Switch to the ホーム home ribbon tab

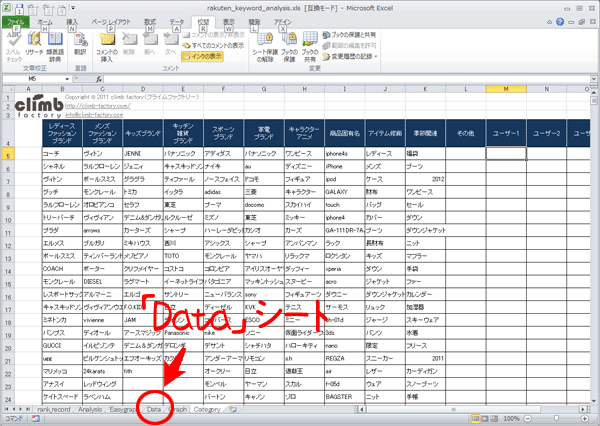pos(45,22)
